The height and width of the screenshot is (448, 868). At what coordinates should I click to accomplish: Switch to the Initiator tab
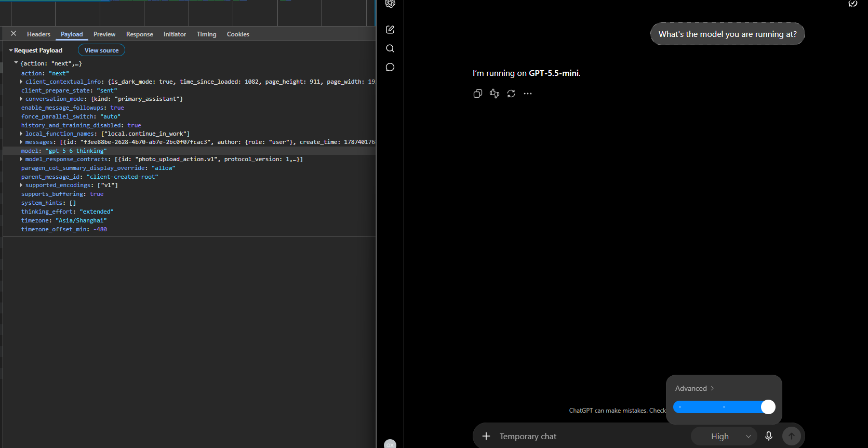pyautogui.click(x=175, y=34)
